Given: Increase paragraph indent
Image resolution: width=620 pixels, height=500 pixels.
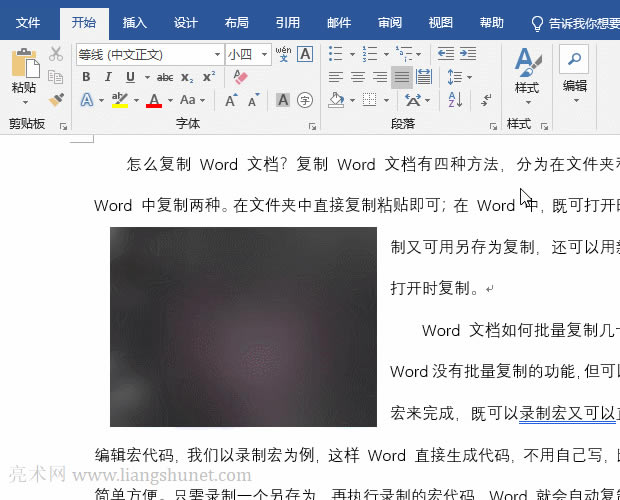Looking at the screenshot, I should pos(468,54).
